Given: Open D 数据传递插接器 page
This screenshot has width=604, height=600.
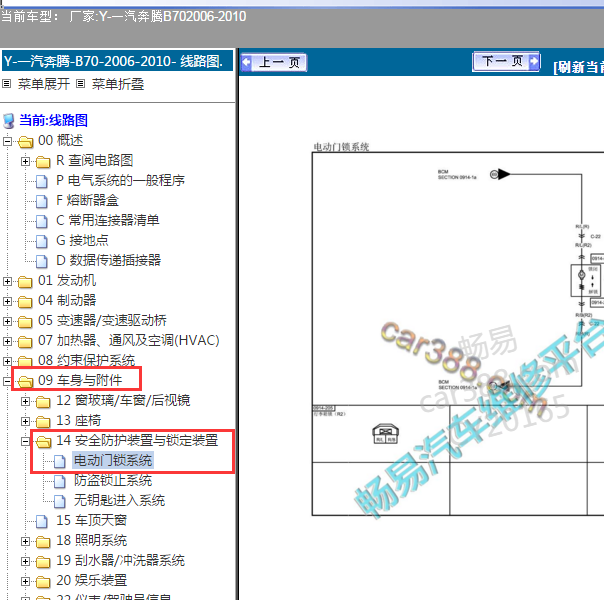Looking at the screenshot, I should pyautogui.click(x=108, y=260).
